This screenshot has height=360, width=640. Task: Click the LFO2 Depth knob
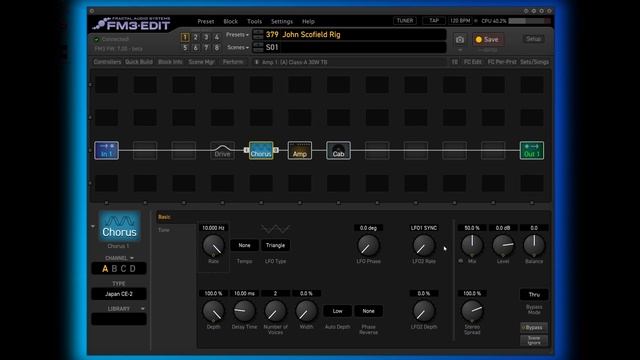(424, 311)
